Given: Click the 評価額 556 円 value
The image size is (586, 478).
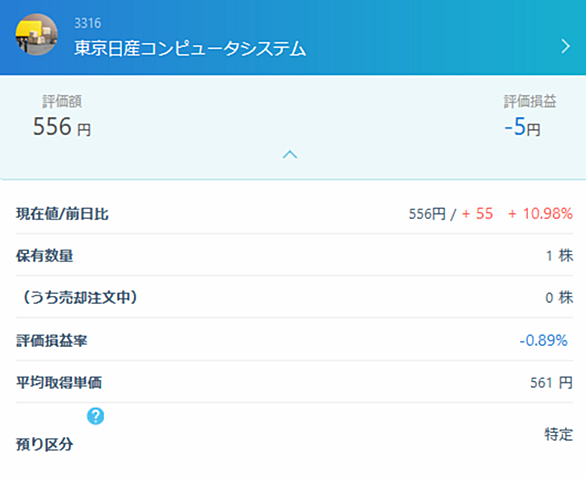Looking at the screenshot, I should point(62,126).
